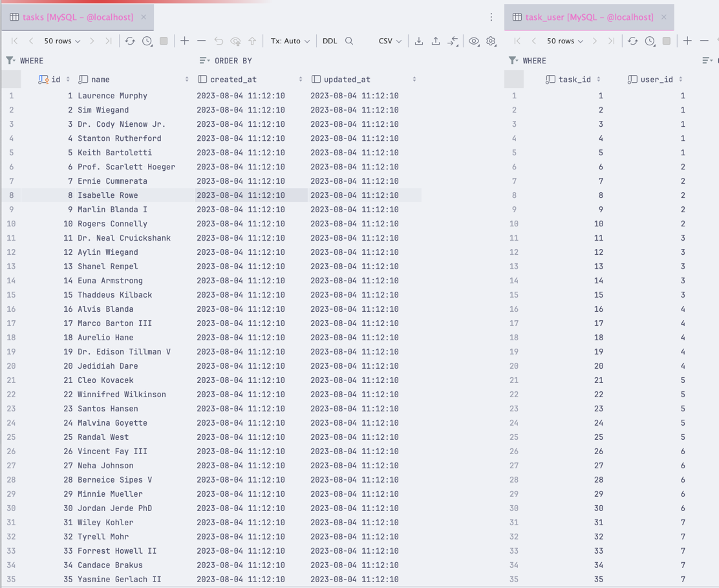
Task: Open task_user 50 rows page size dropdown
Action: coord(564,41)
